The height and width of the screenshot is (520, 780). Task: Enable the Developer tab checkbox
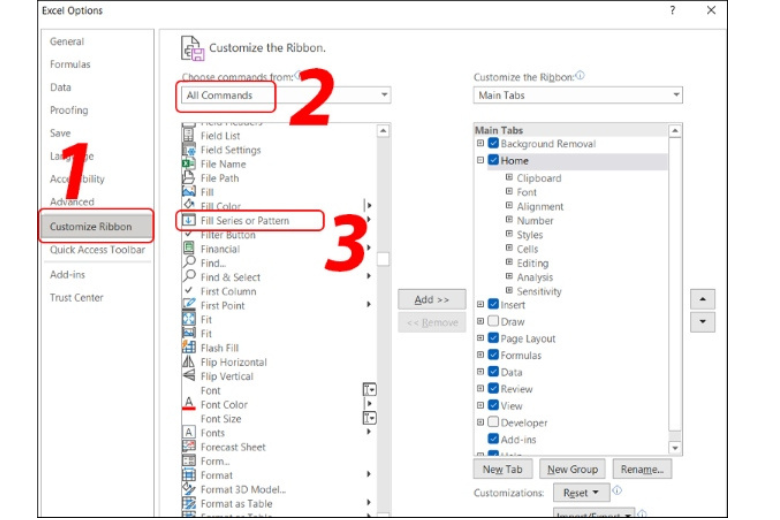pos(493,422)
